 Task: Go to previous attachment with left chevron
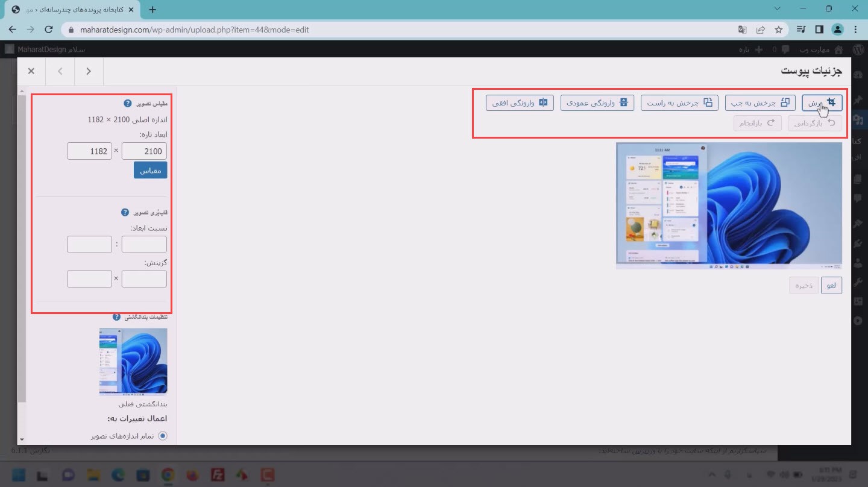point(60,71)
